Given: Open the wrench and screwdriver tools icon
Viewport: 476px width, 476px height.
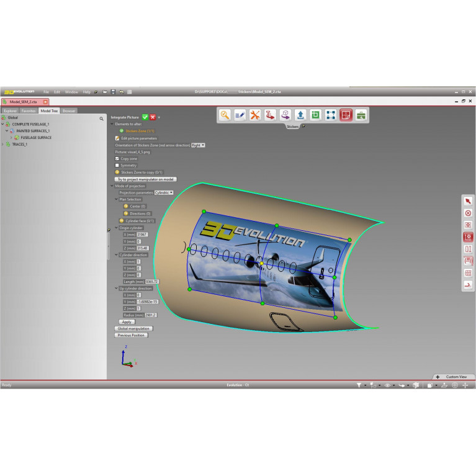Looking at the screenshot, I should click(x=255, y=115).
